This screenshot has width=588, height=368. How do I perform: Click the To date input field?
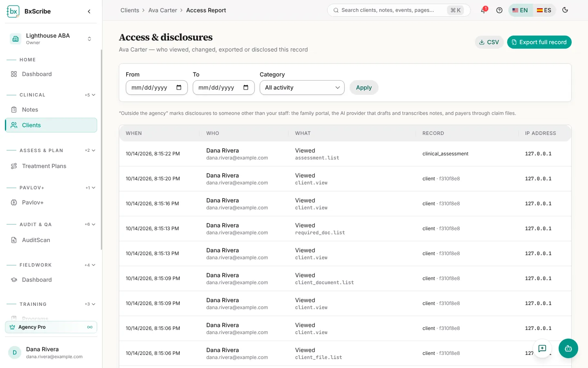(x=224, y=88)
